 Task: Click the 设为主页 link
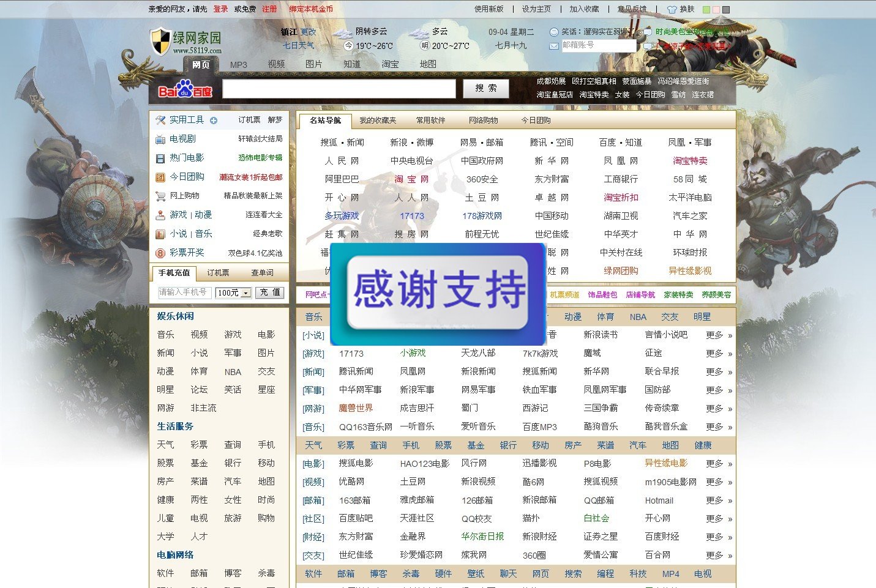pos(536,9)
